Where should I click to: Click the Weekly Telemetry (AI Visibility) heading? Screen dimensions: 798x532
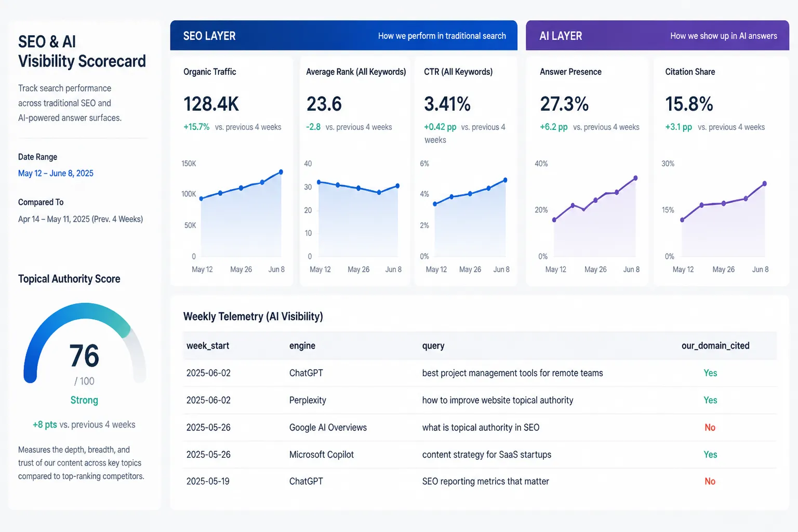(253, 316)
